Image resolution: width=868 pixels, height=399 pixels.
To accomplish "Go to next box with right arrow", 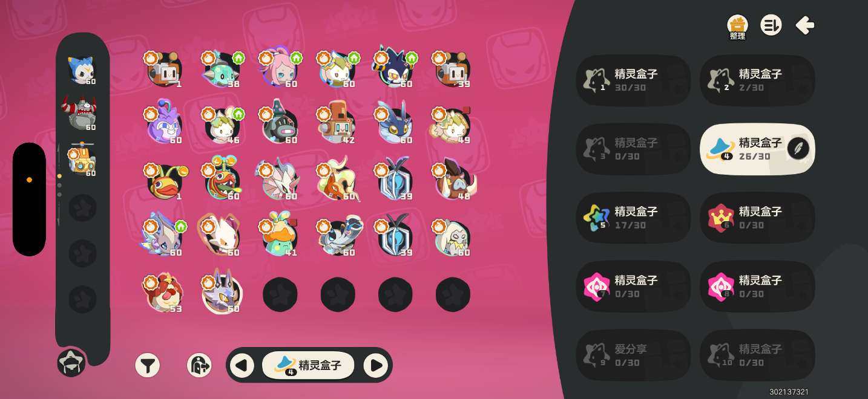I will coord(376,365).
